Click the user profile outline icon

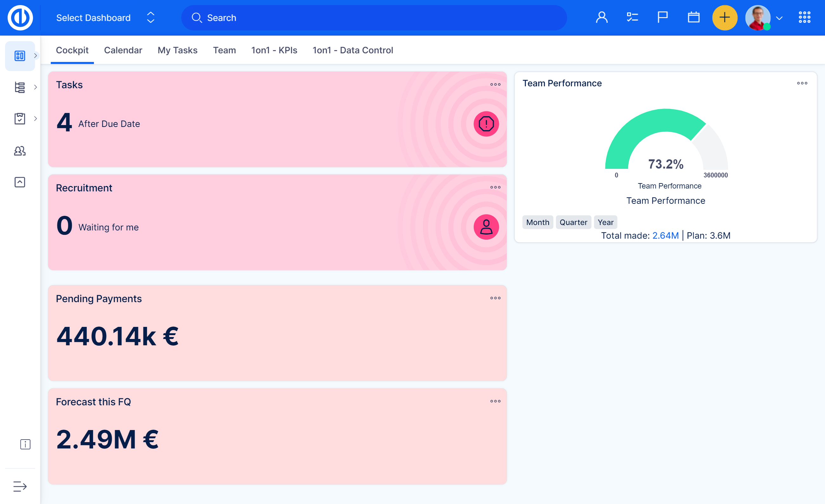tap(602, 17)
